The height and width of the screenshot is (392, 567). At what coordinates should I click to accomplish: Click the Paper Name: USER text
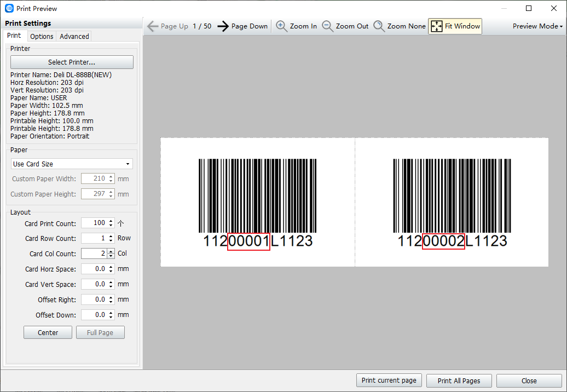[x=39, y=98]
